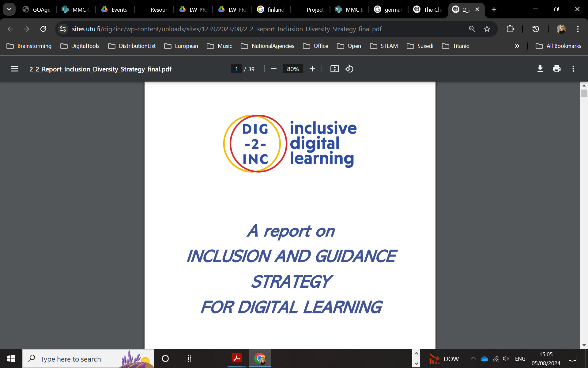Open Adobe Acrobat from the taskbar
This screenshot has height=368, width=588.
pyautogui.click(x=237, y=358)
